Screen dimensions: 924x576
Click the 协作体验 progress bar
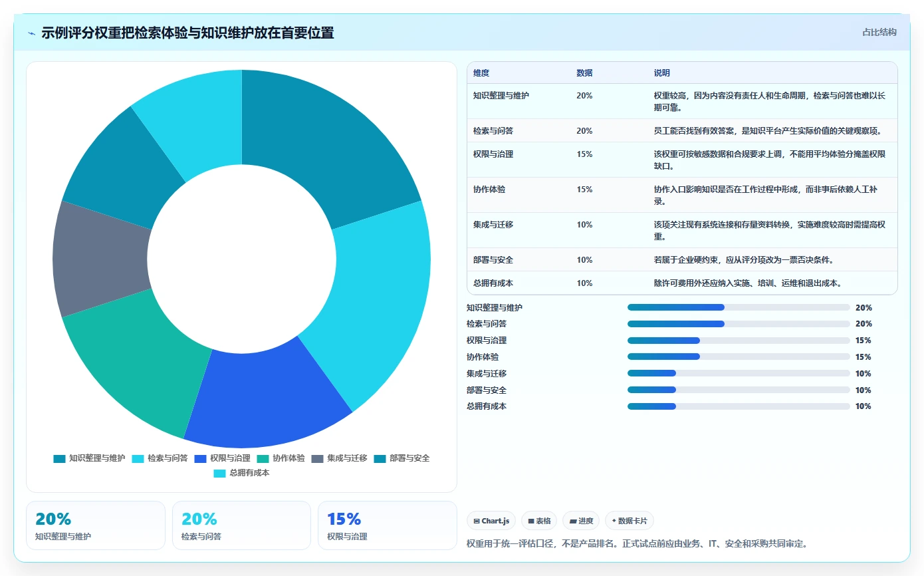coord(739,357)
